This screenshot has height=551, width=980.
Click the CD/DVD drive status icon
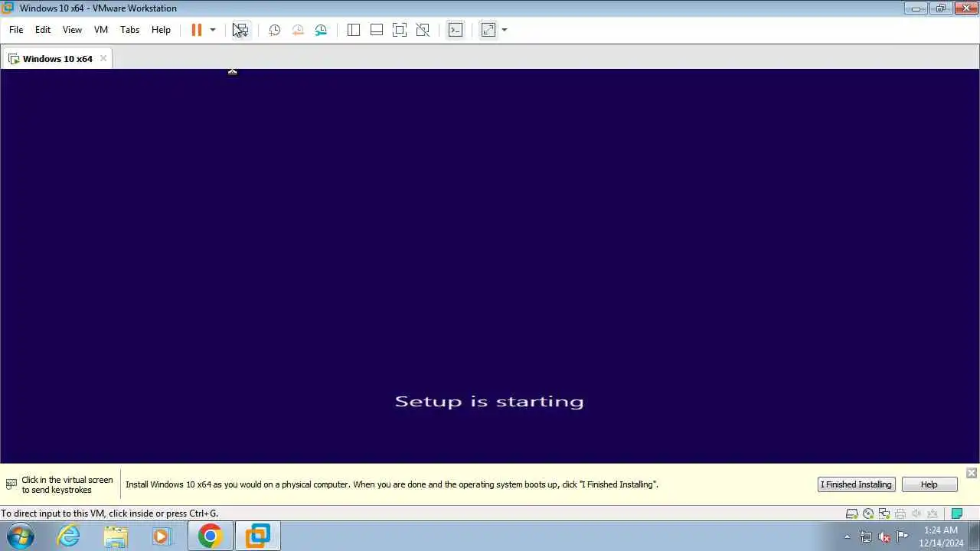[x=868, y=514]
